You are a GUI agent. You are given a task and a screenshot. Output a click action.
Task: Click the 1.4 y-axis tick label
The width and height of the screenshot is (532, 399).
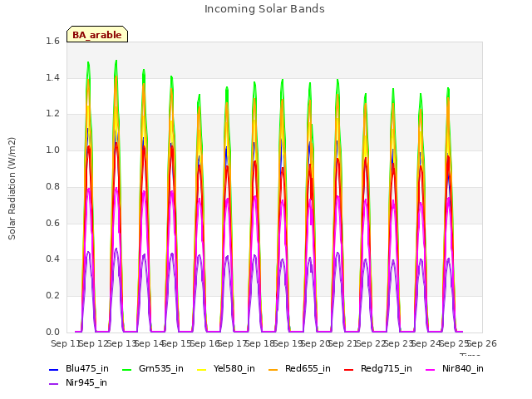pos(52,77)
